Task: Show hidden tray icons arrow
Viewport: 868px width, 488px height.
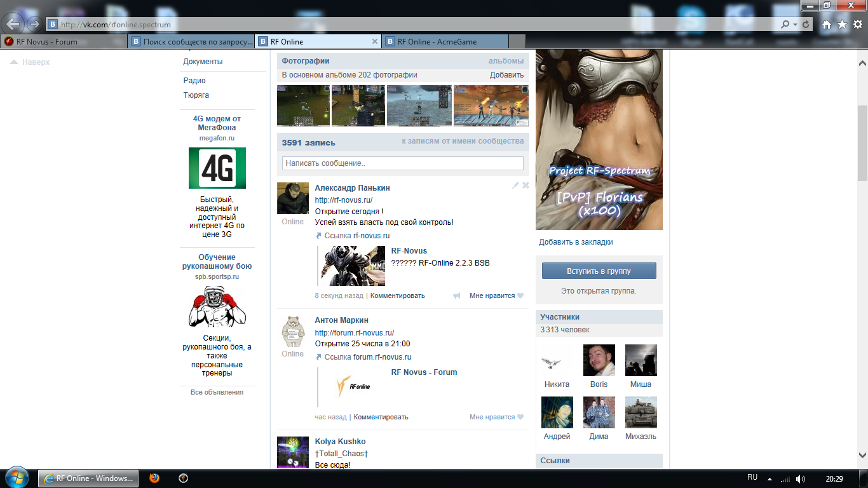Action: (x=770, y=478)
